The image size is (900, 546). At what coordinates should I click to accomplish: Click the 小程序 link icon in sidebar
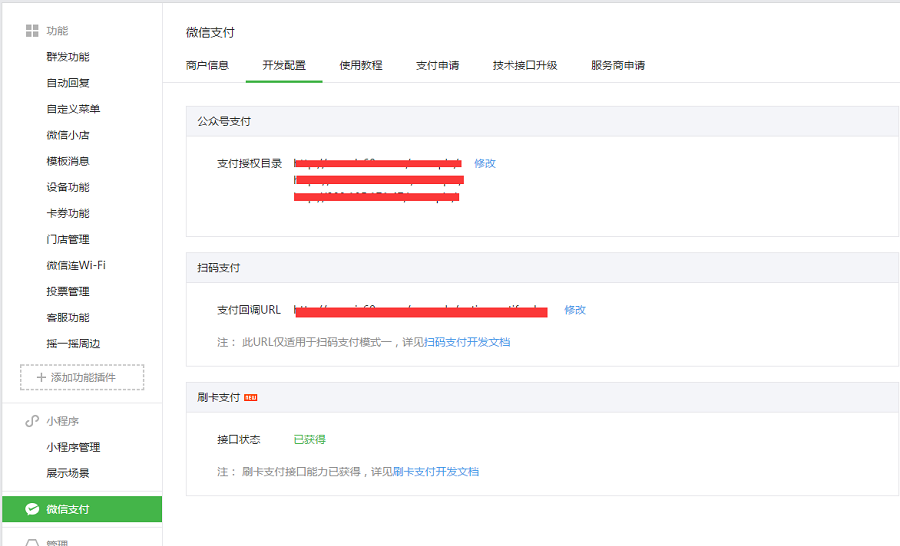[x=32, y=421]
